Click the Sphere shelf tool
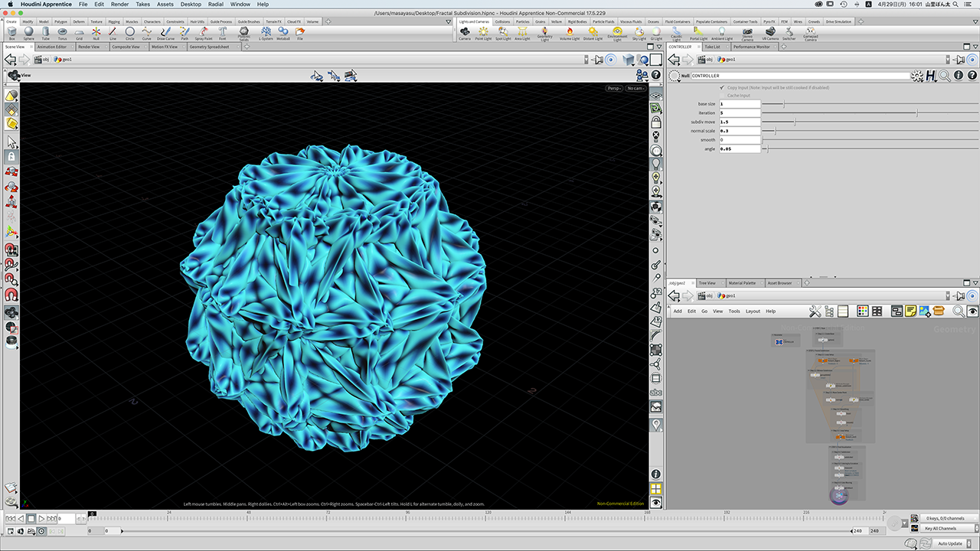 (x=28, y=32)
